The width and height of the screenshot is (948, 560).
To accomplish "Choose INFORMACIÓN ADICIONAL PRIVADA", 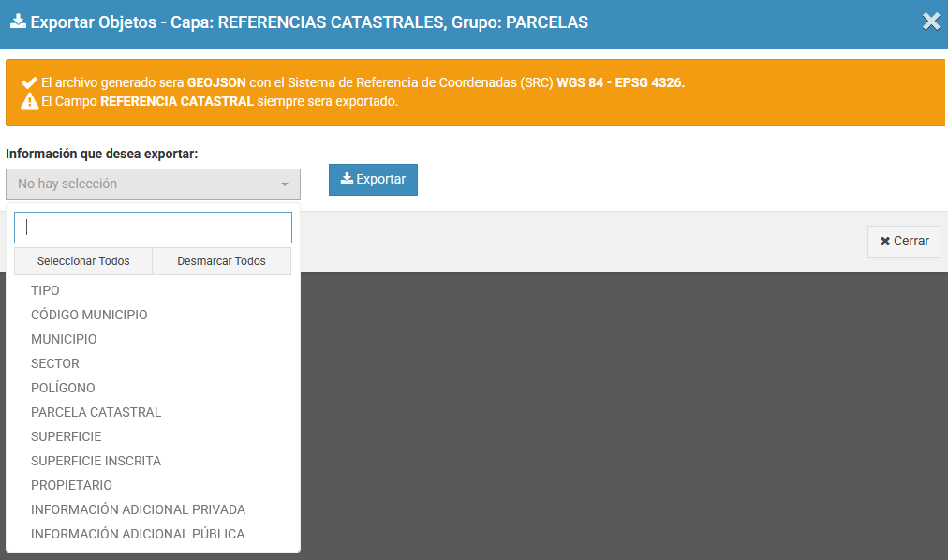I will [x=138, y=509].
